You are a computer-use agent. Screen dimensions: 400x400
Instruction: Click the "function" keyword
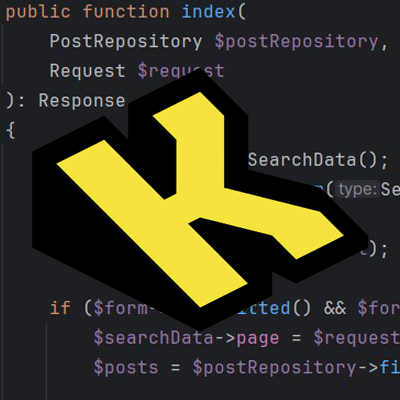pyautogui.click(x=126, y=12)
